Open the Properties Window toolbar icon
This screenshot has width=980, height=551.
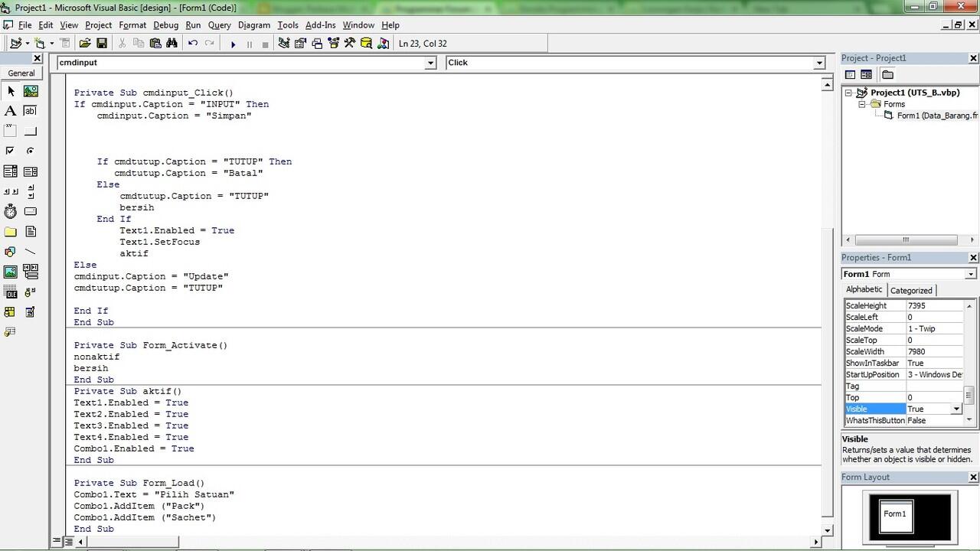[300, 44]
